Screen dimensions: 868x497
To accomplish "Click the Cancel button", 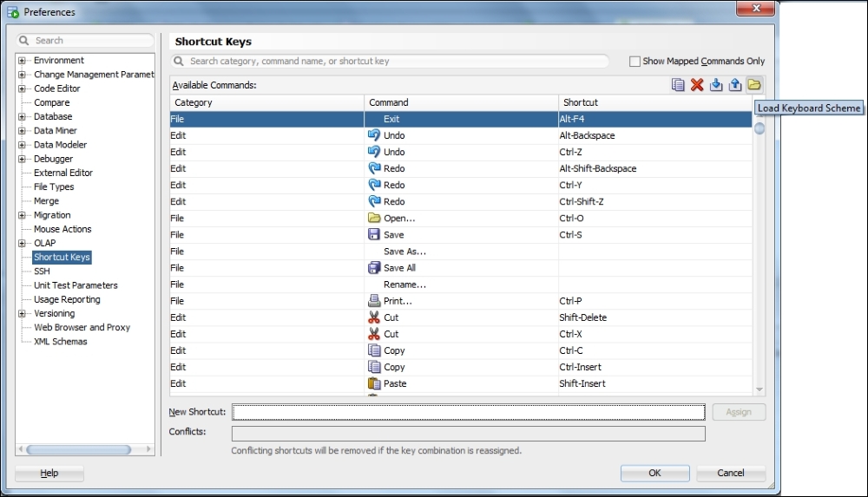I will point(731,474).
